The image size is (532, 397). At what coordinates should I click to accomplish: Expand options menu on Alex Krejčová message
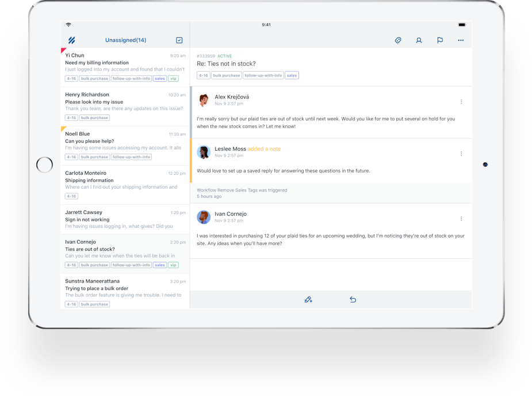(461, 102)
